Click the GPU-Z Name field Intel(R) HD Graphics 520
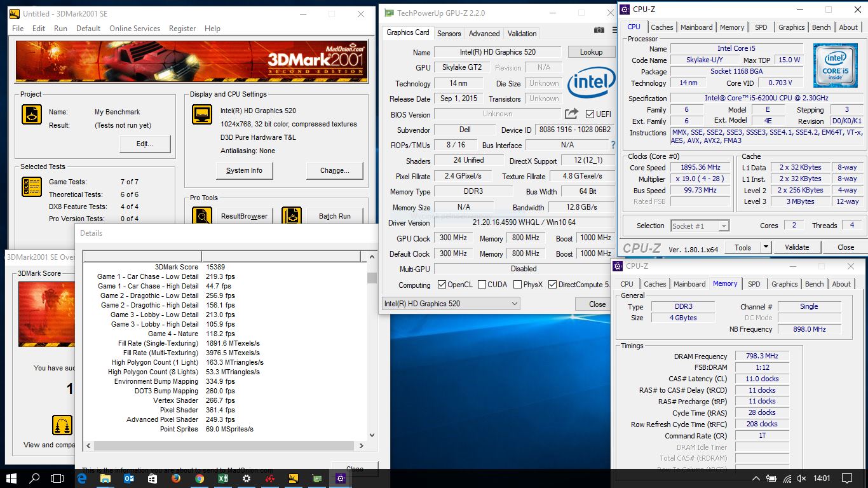Screen dimensions: 868x488 click(x=498, y=52)
